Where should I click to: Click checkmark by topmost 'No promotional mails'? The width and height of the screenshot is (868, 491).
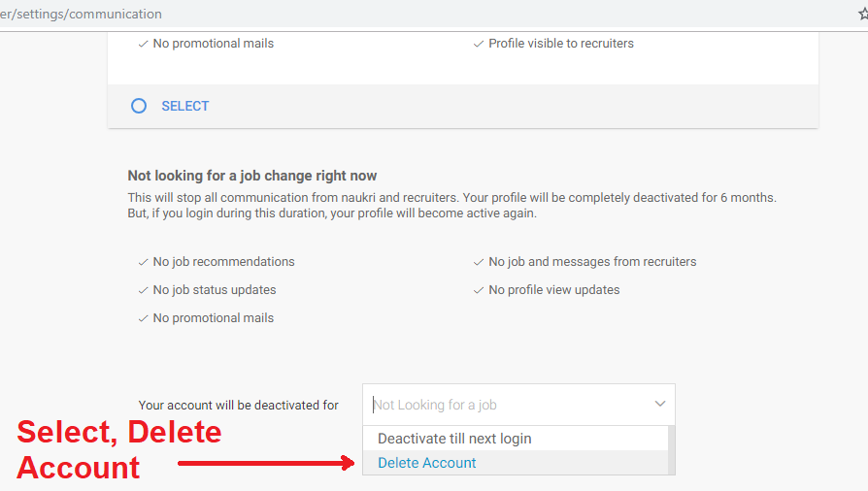(x=143, y=44)
